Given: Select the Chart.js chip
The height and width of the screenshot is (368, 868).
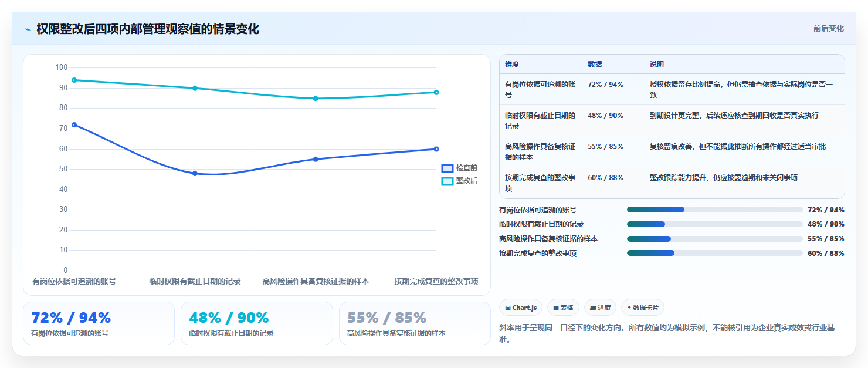Looking at the screenshot, I should click(521, 308).
